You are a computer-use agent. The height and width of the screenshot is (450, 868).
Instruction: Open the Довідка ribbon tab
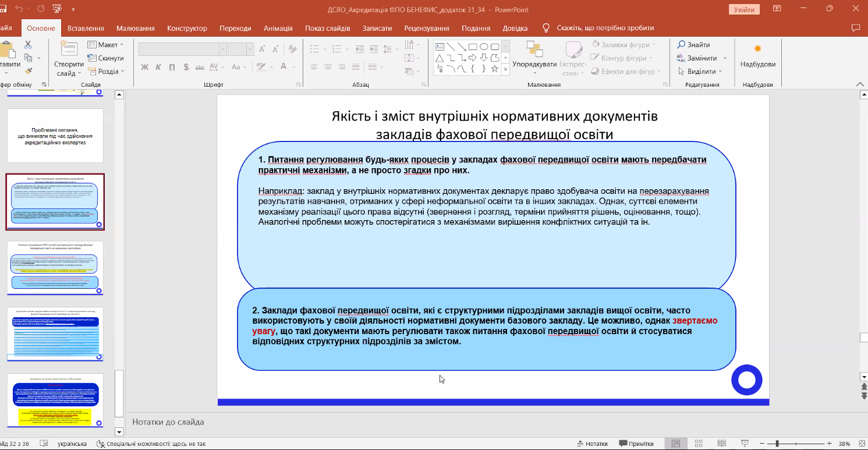point(515,28)
